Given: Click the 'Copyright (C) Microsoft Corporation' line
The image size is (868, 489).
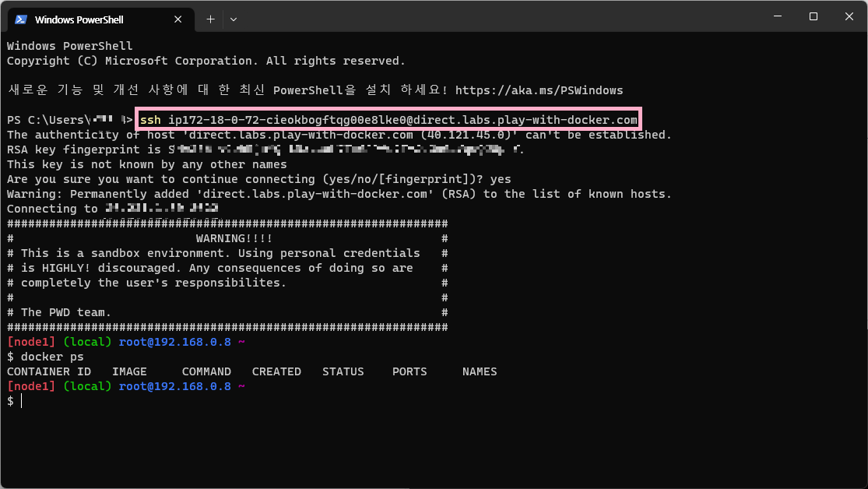Looking at the screenshot, I should click(x=206, y=61).
